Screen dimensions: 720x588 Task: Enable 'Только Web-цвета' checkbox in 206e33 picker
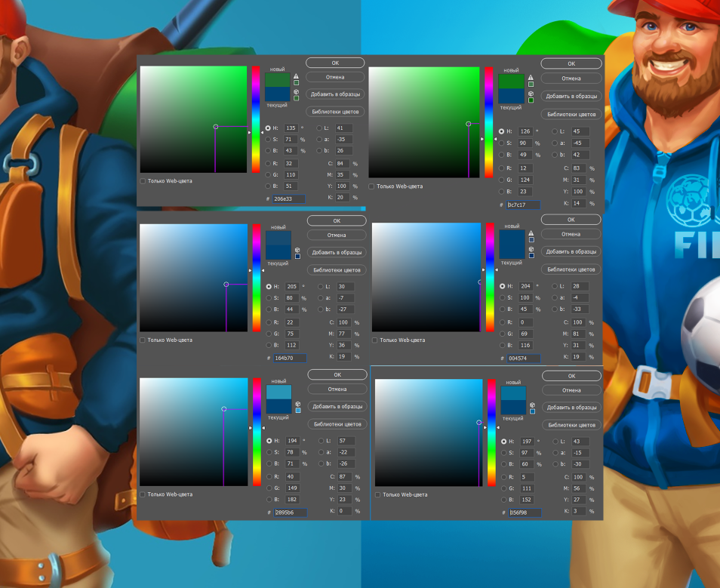click(x=143, y=181)
